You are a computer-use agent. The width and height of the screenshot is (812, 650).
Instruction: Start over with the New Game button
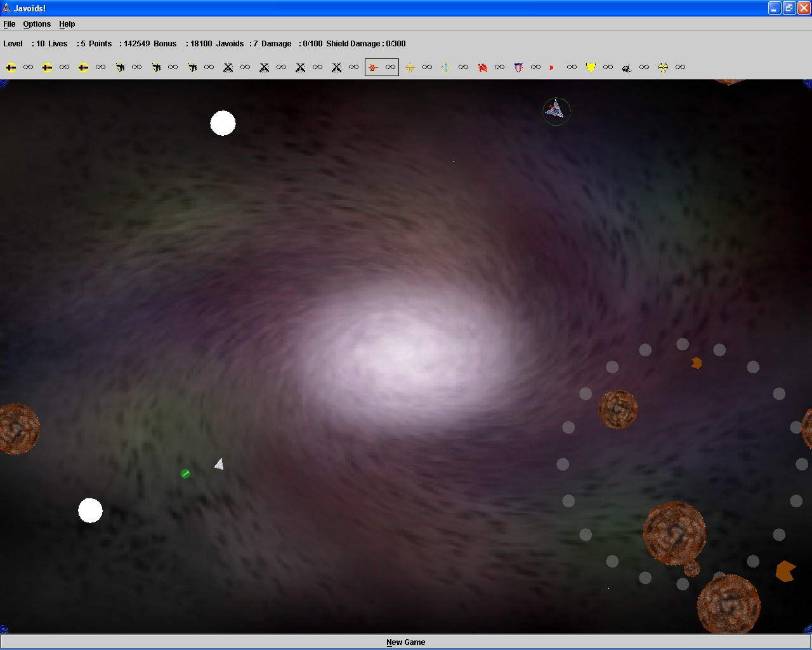point(406,642)
